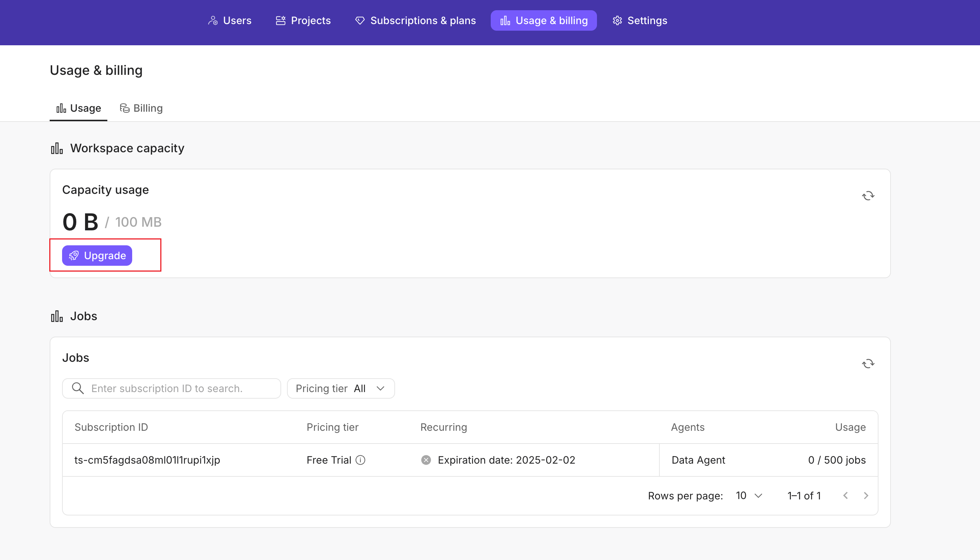The width and height of the screenshot is (980, 560).
Task: Go to previous jobs page arrow
Action: [845, 495]
